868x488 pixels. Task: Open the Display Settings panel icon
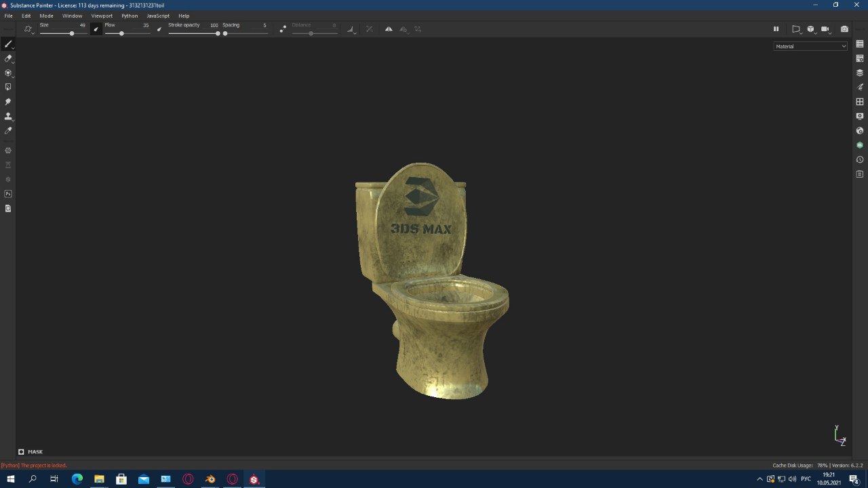coord(860,116)
